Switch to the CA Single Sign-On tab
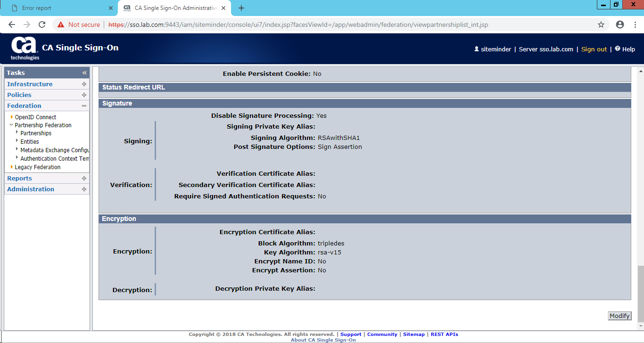The width and height of the screenshot is (644, 343). pyautogui.click(x=174, y=8)
